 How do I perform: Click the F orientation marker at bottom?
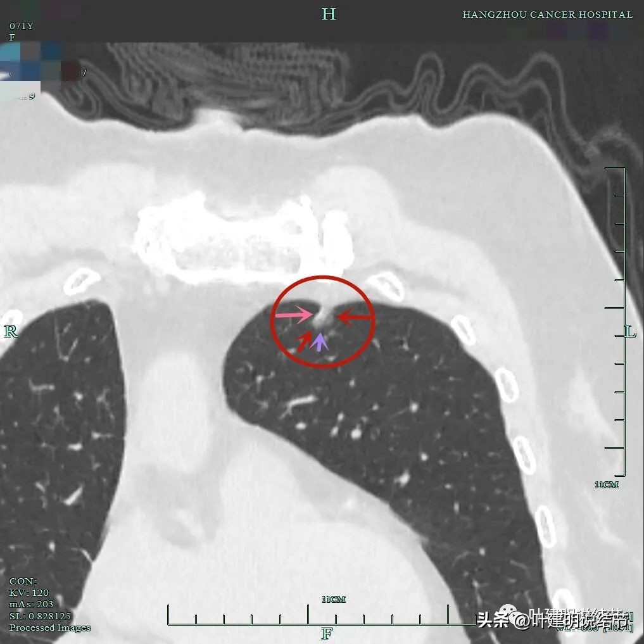coord(327,633)
